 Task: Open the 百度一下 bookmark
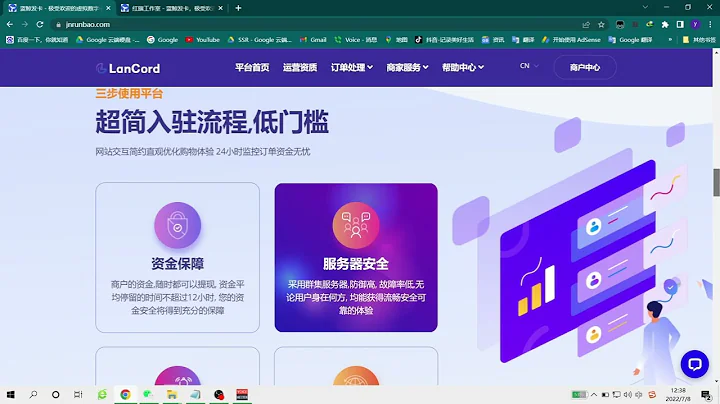(x=37, y=40)
